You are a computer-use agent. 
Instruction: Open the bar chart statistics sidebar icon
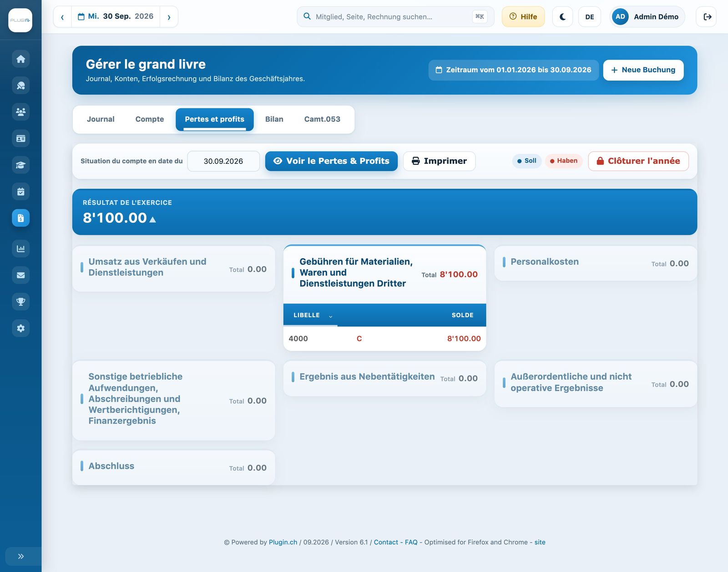pos(20,248)
